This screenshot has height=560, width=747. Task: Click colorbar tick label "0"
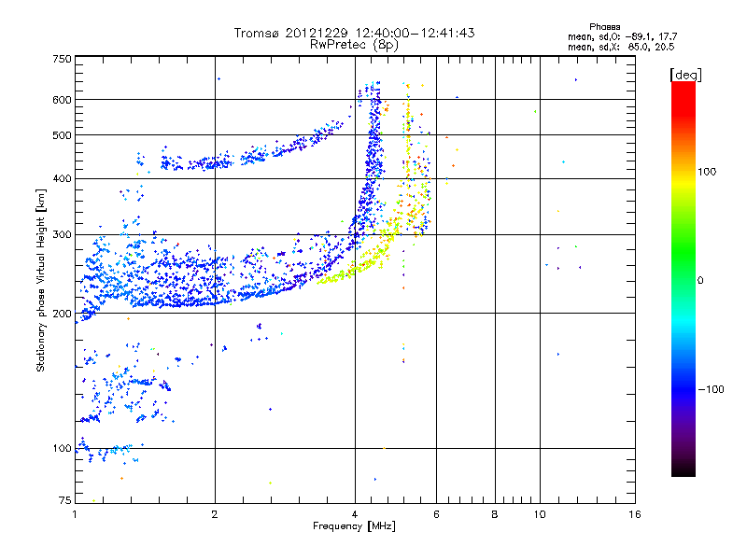(700, 281)
